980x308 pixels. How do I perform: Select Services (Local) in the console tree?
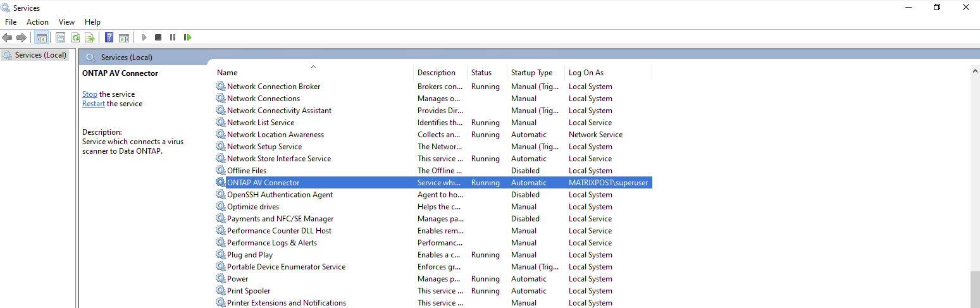click(40, 55)
